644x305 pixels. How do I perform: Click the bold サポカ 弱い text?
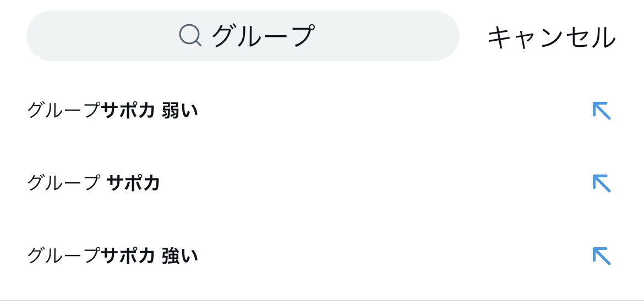click(x=150, y=111)
